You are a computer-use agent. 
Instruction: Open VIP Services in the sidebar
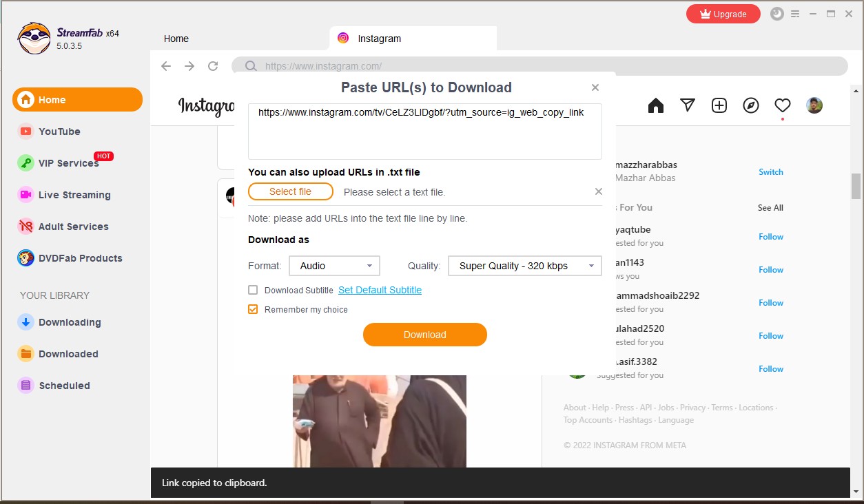(59, 163)
